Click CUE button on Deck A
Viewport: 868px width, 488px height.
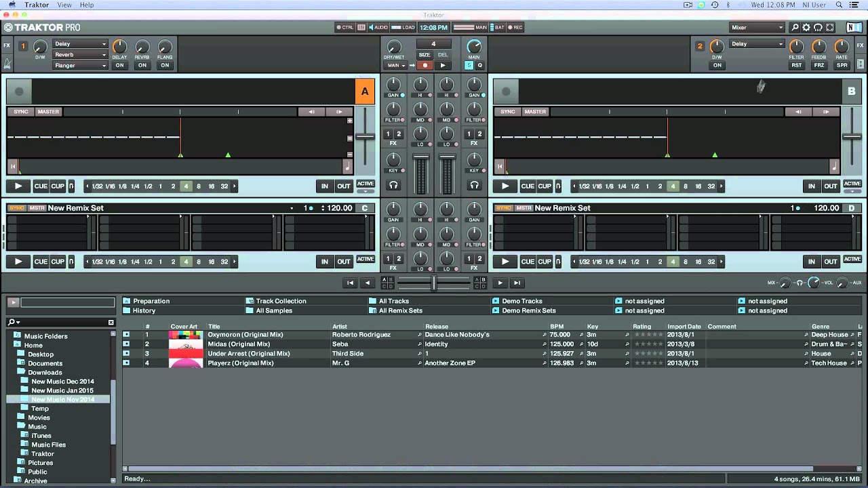pos(41,186)
